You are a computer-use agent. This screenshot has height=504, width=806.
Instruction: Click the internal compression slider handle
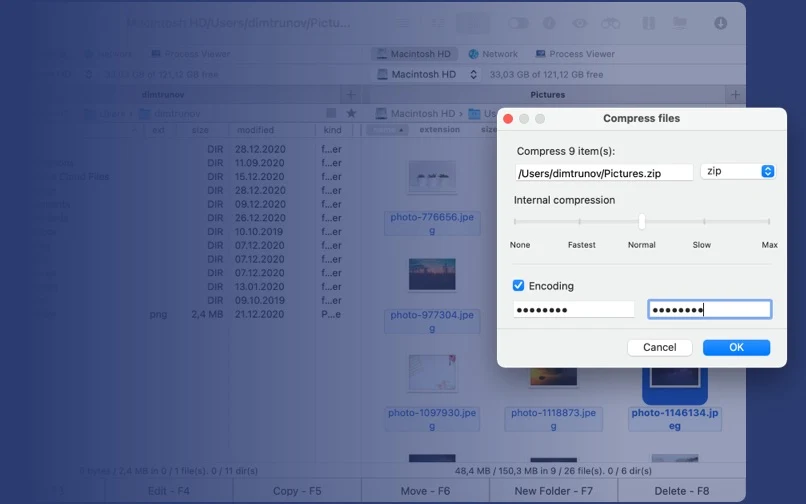point(642,222)
